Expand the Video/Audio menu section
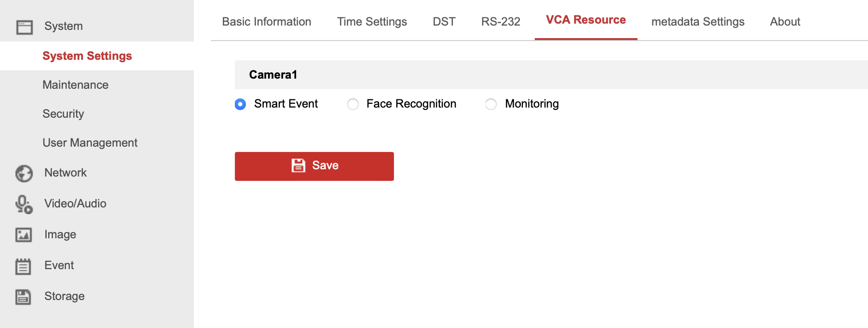This screenshot has height=328, width=868. (x=75, y=204)
